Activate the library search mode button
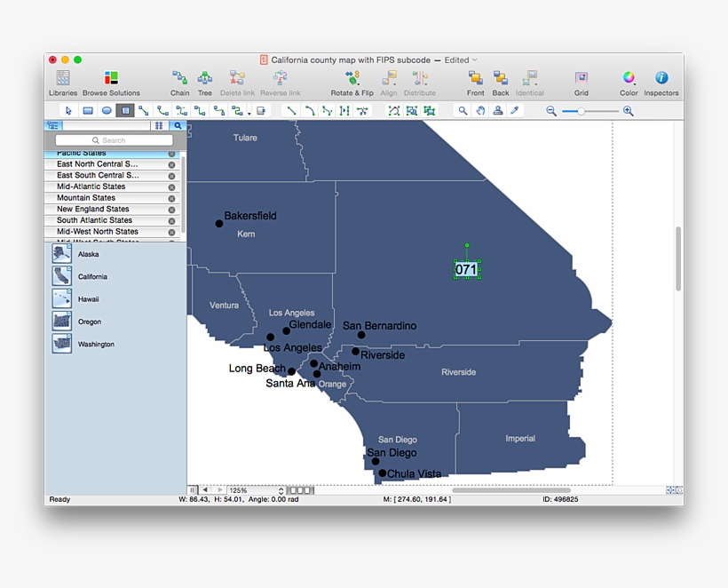728x588 pixels. (x=178, y=125)
